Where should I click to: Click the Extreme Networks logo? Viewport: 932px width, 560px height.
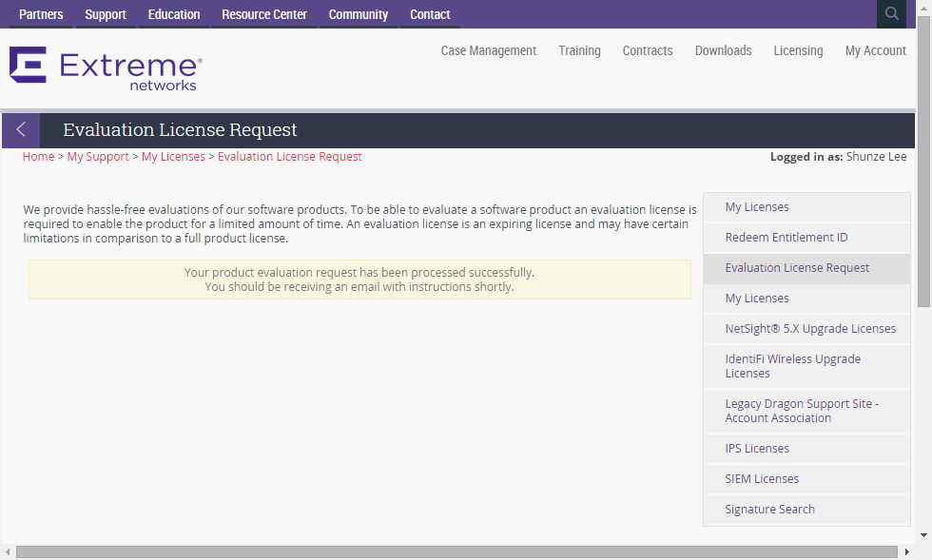pos(106,68)
